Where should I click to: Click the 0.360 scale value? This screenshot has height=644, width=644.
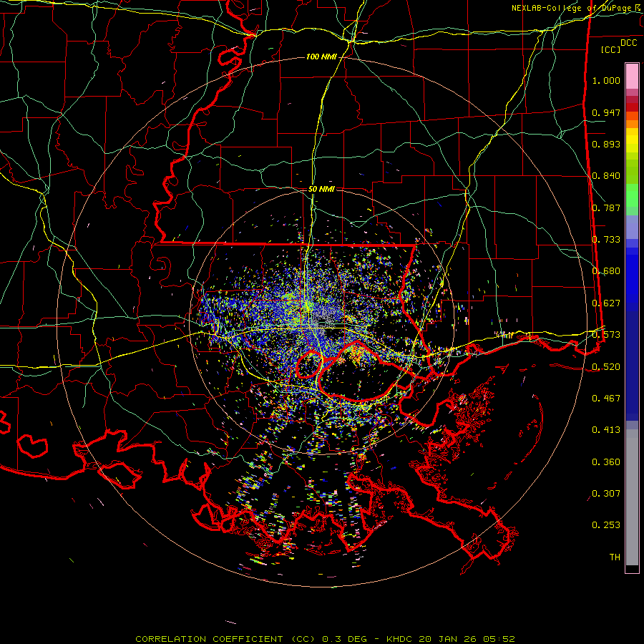tap(606, 462)
